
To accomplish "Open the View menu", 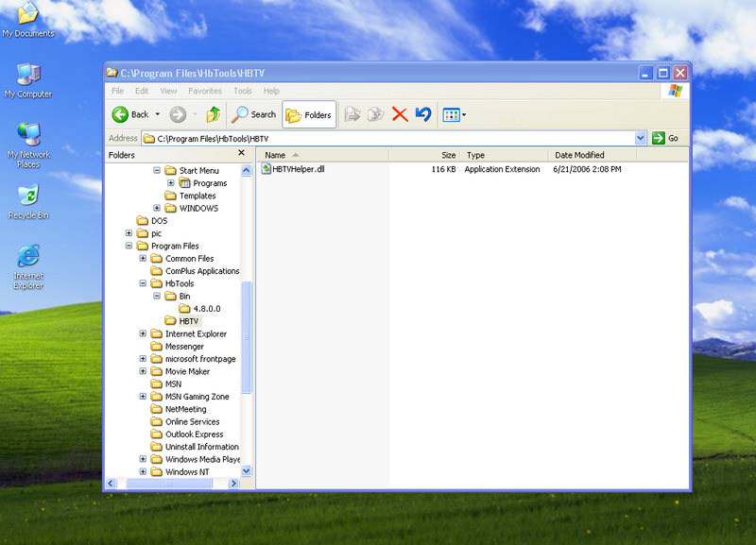I will pos(168,91).
